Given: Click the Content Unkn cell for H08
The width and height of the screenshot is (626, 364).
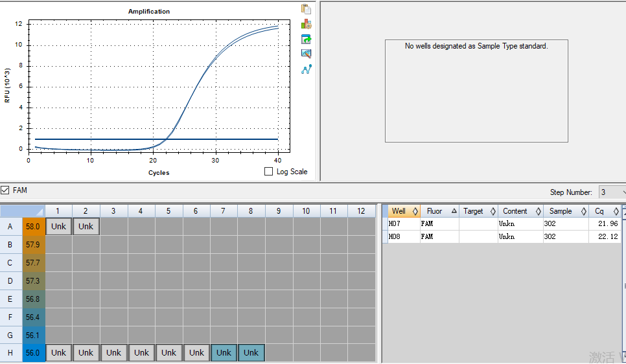Looking at the screenshot, I should pyautogui.click(x=520, y=236).
